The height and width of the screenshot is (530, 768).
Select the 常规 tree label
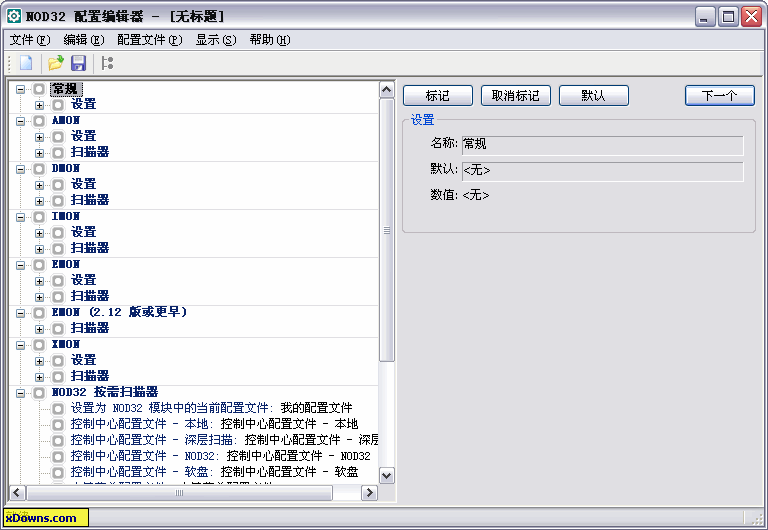pos(65,89)
